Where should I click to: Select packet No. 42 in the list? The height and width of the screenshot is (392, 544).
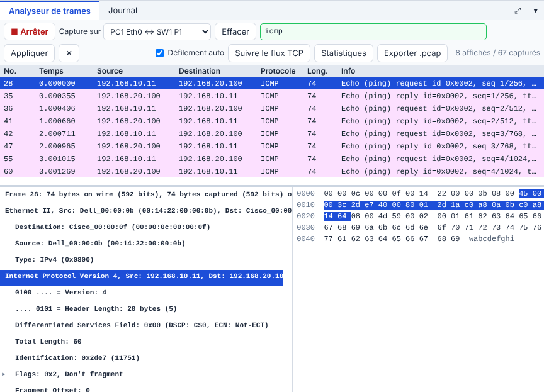point(272,133)
